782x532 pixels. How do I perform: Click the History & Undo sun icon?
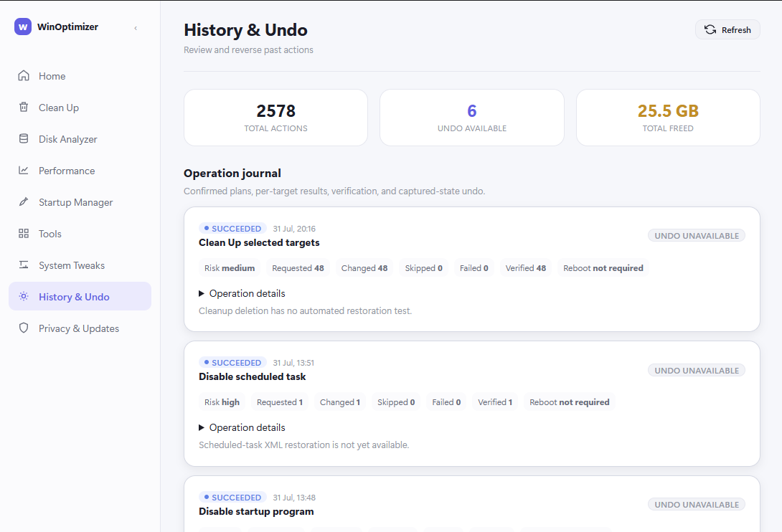click(x=24, y=296)
